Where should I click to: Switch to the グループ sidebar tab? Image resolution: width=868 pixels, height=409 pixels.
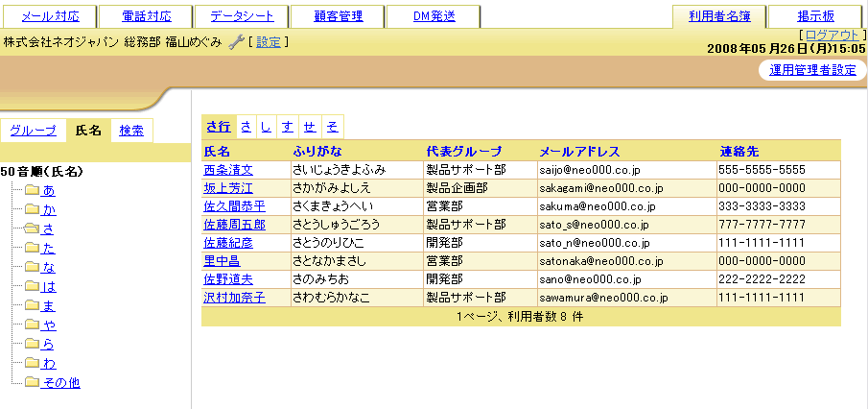tap(33, 131)
